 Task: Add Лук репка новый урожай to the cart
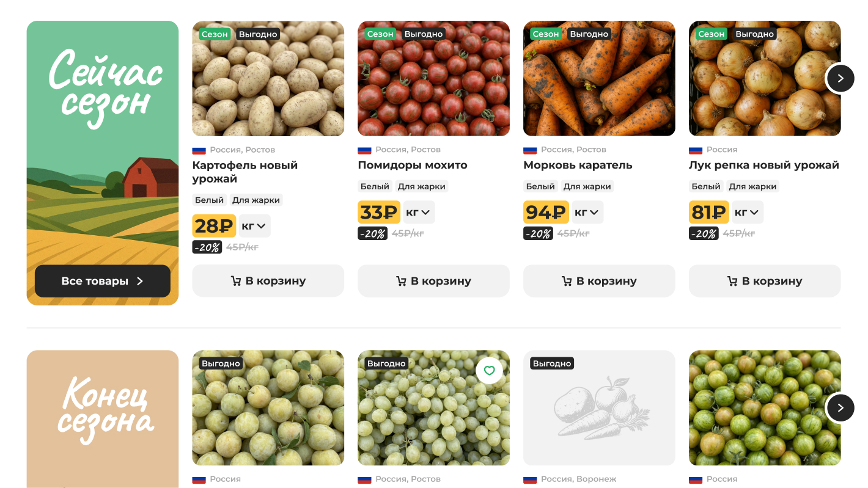[x=765, y=281]
